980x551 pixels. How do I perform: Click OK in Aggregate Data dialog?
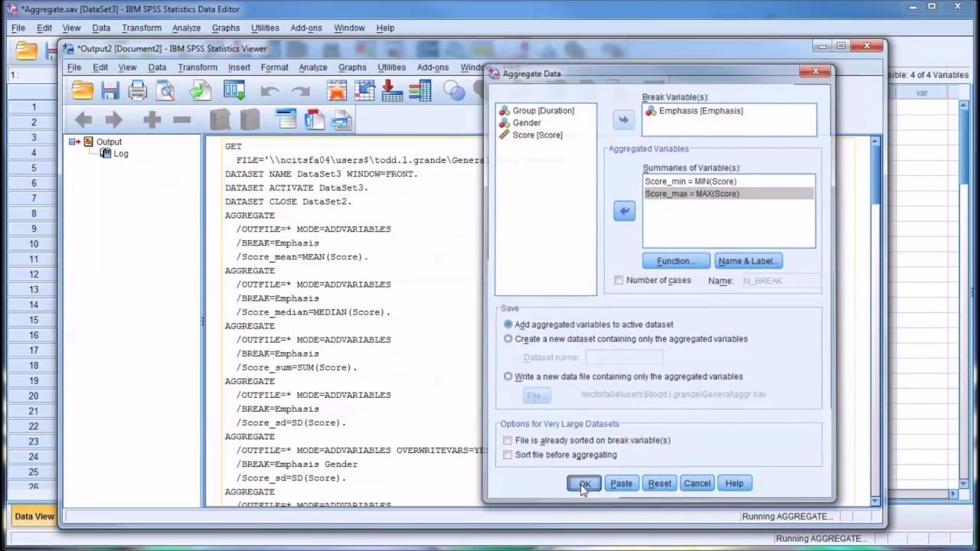coord(584,484)
